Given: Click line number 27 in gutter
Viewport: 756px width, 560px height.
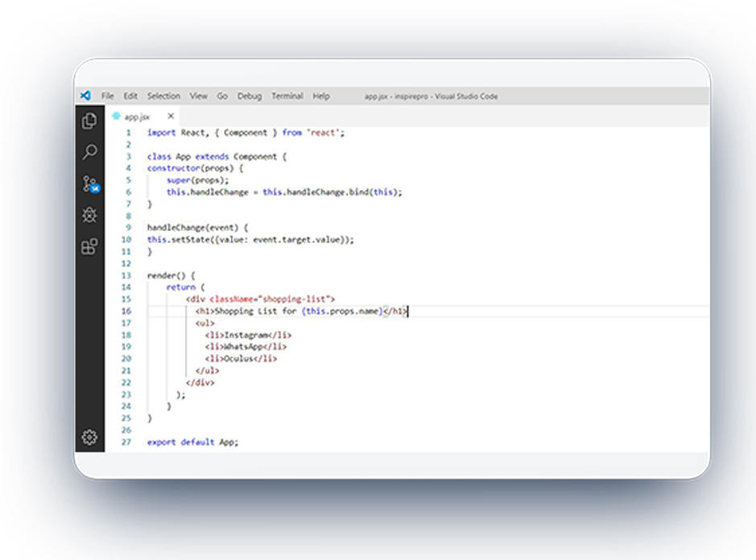Looking at the screenshot, I should (x=126, y=442).
